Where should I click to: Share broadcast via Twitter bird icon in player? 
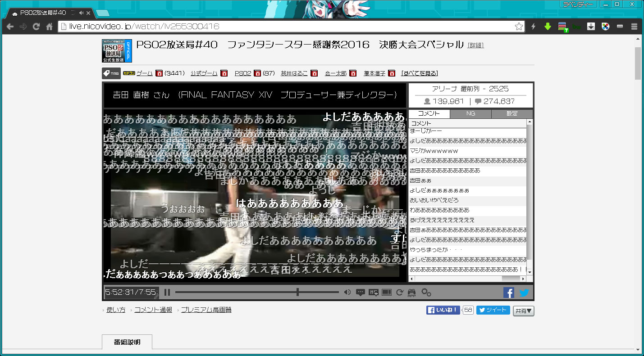pyautogui.click(x=524, y=293)
